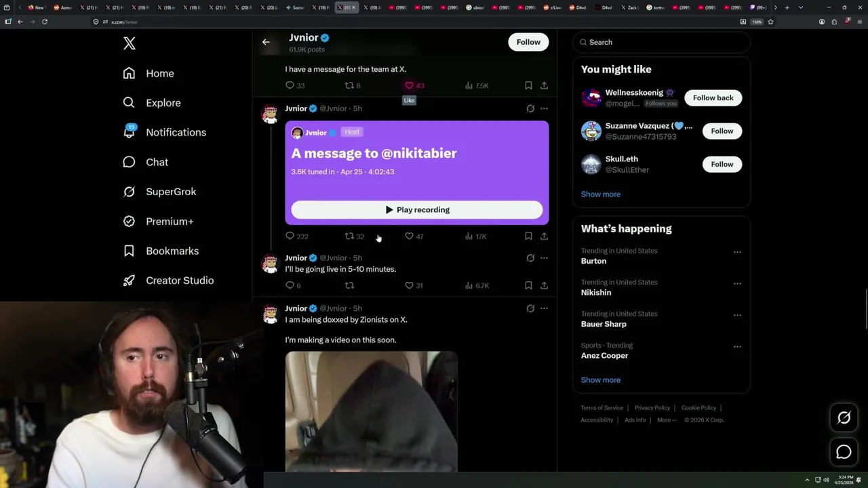Share the 'going live' post

(544, 285)
